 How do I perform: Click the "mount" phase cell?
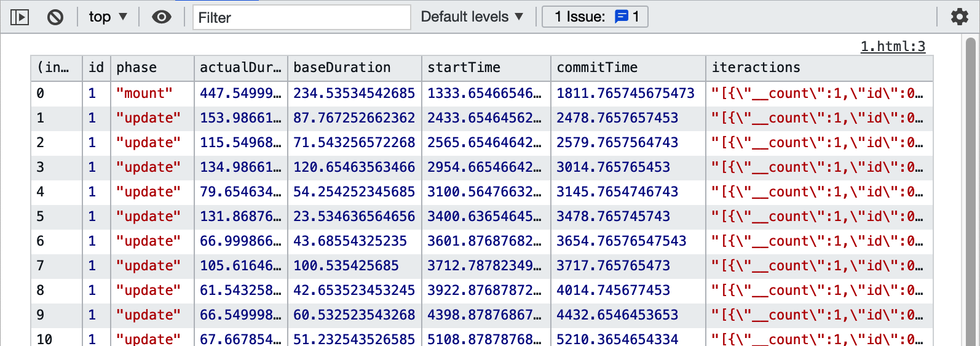144,94
